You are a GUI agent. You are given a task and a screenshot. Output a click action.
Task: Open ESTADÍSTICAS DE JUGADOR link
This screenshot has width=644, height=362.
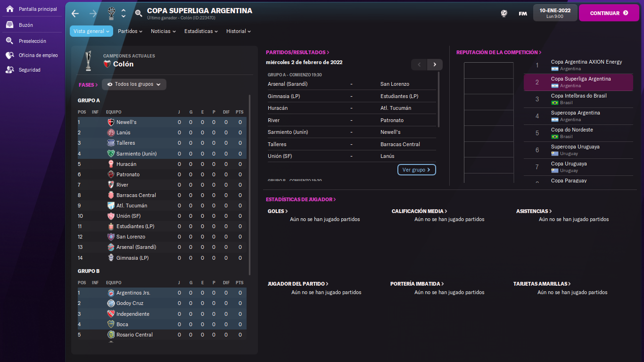(301, 199)
